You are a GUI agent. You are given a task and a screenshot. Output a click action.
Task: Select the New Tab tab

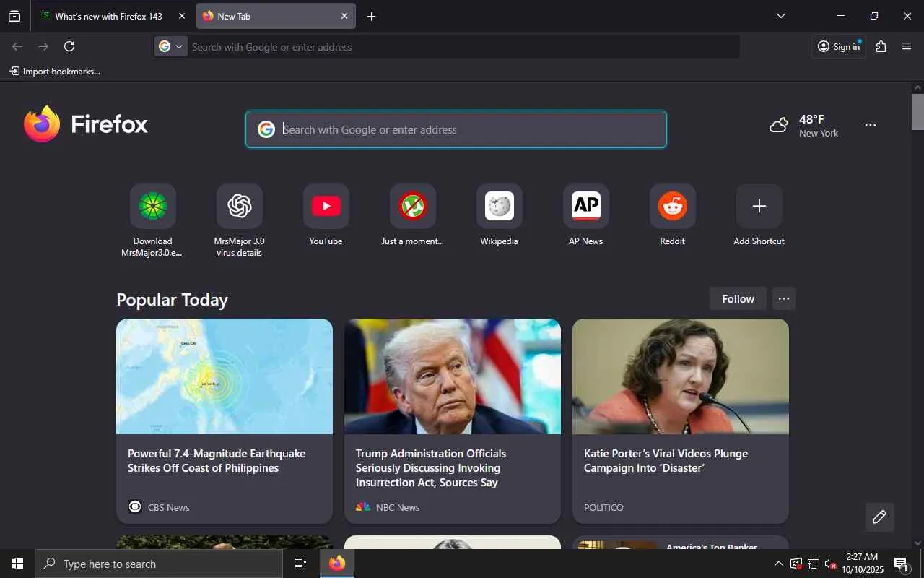[276, 16]
